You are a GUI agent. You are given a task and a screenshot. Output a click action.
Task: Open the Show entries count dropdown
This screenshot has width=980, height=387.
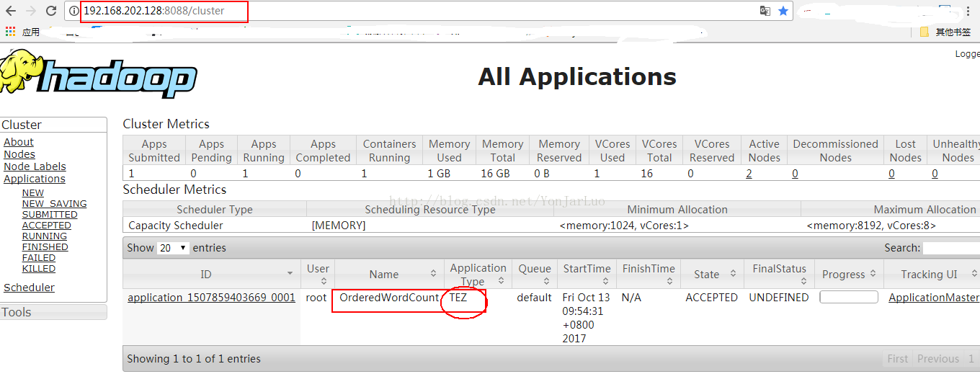tap(174, 248)
